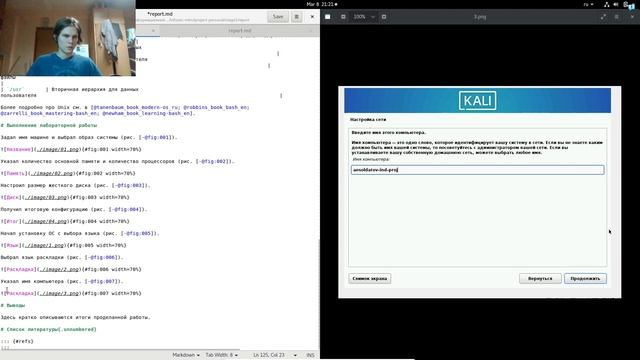The image size is (640, 360).
Task: Click the './image/03.png' link text
Action: [46, 198]
